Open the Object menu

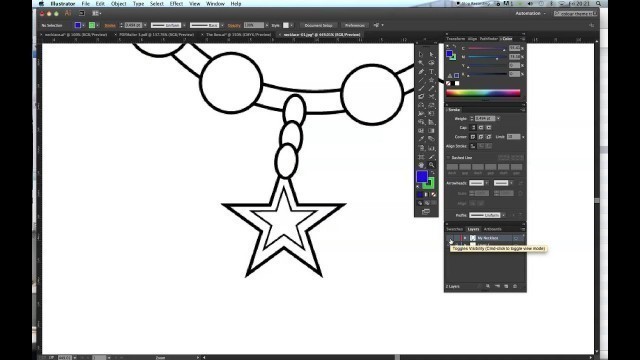[x=118, y=4]
